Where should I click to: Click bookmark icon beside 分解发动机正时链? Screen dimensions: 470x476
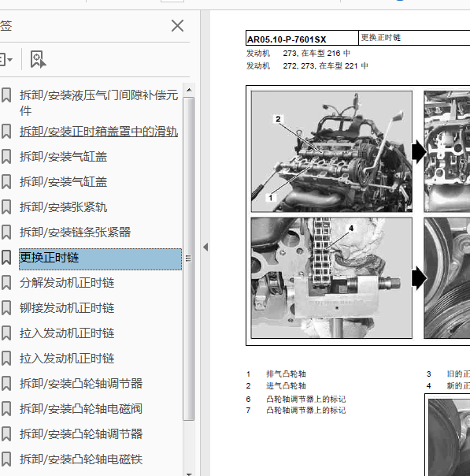click(x=6, y=283)
